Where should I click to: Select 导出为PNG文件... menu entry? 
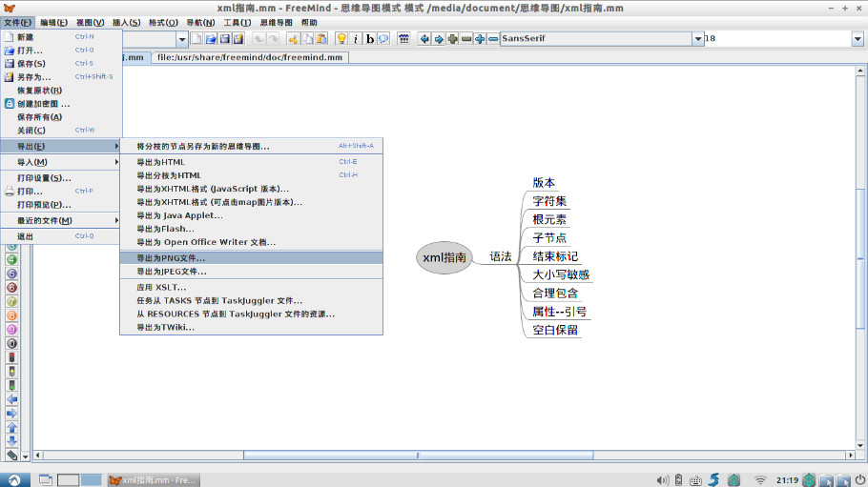click(251, 258)
